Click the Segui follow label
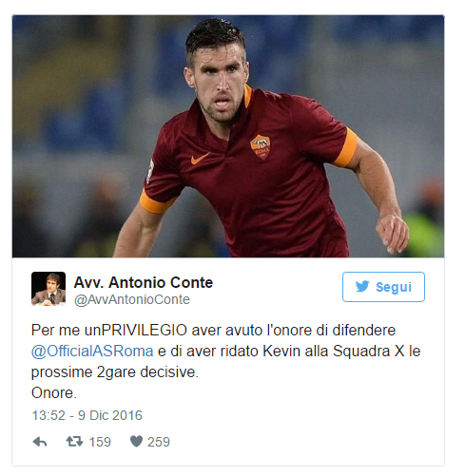 [x=394, y=287]
